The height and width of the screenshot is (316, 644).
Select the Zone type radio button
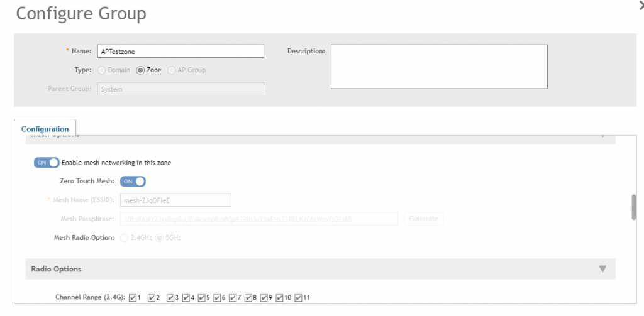pyautogui.click(x=140, y=70)
